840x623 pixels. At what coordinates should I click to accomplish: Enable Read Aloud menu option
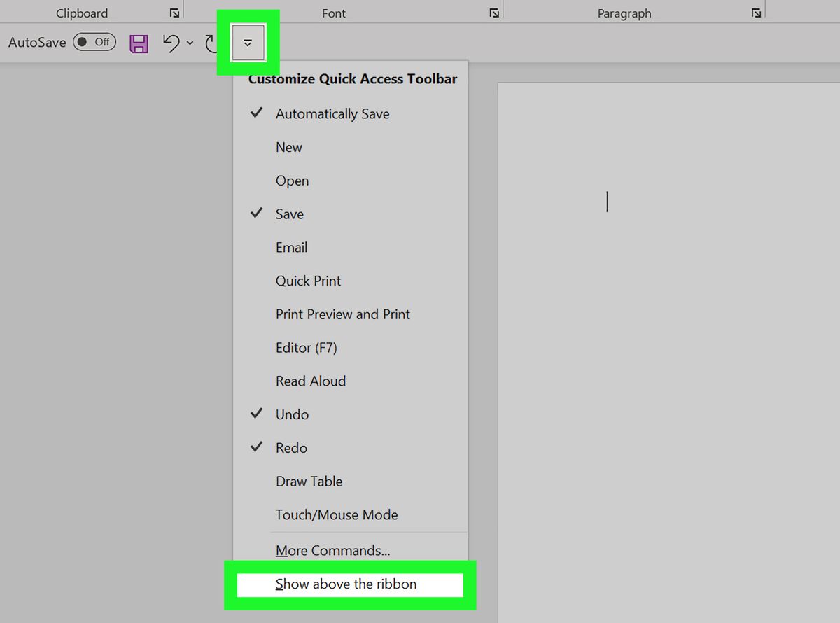tap(350, 381)
